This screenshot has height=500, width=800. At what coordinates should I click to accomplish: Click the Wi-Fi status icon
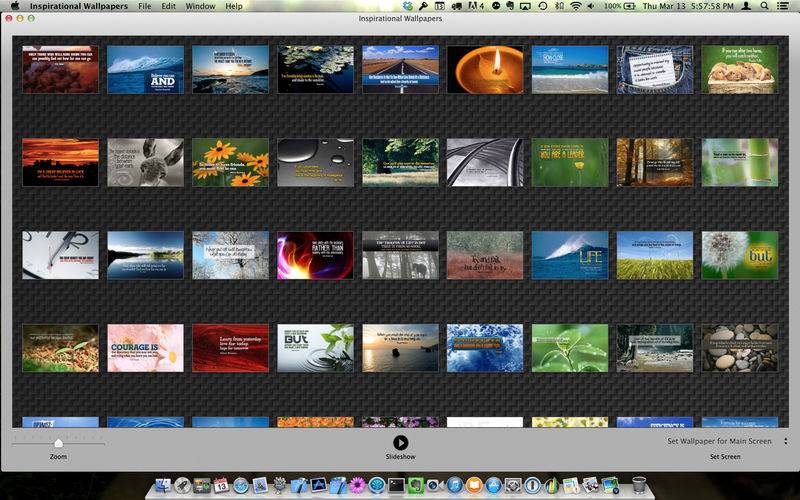coord(576,6)
